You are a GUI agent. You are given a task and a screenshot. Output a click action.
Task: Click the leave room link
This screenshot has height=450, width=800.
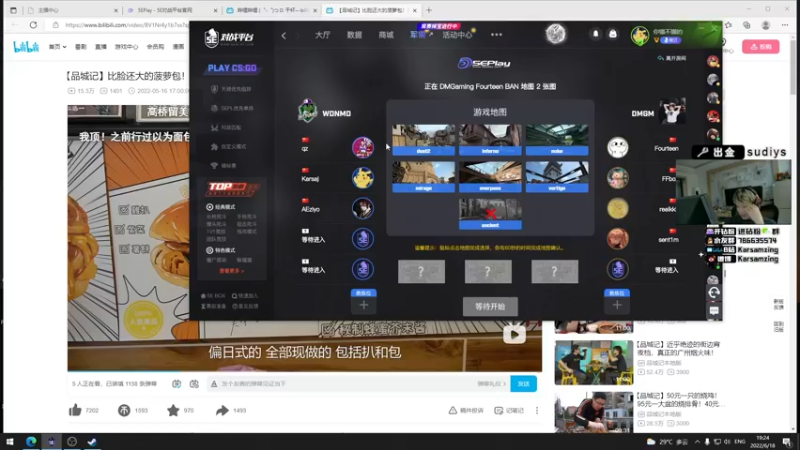pos(672,58)
